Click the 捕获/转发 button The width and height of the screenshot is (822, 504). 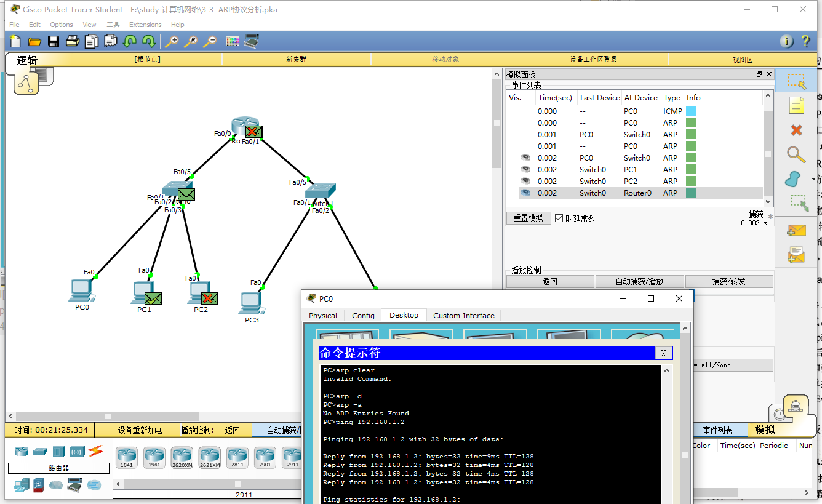pyautogui.click(x=729, y=282)
